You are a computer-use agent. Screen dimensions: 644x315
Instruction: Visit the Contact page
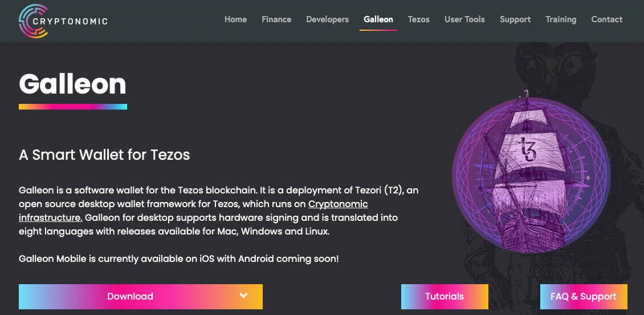606,19
